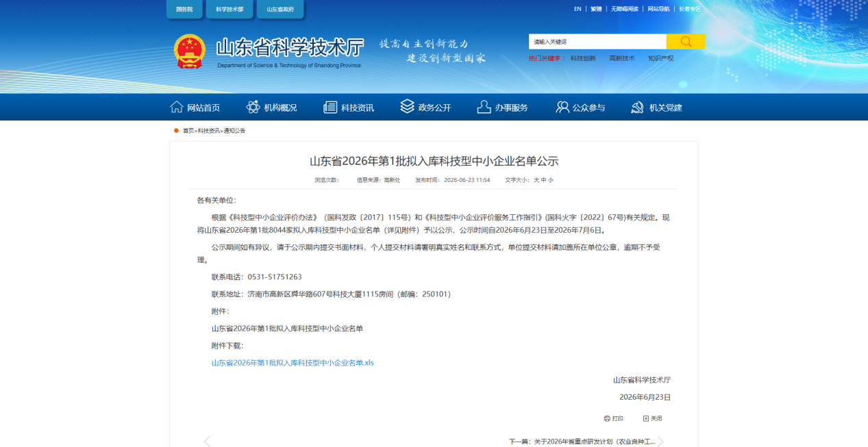The image size is (868, 447).
Task: Click the party emblem icon beside 机关党建
Action: pos(638,107)
